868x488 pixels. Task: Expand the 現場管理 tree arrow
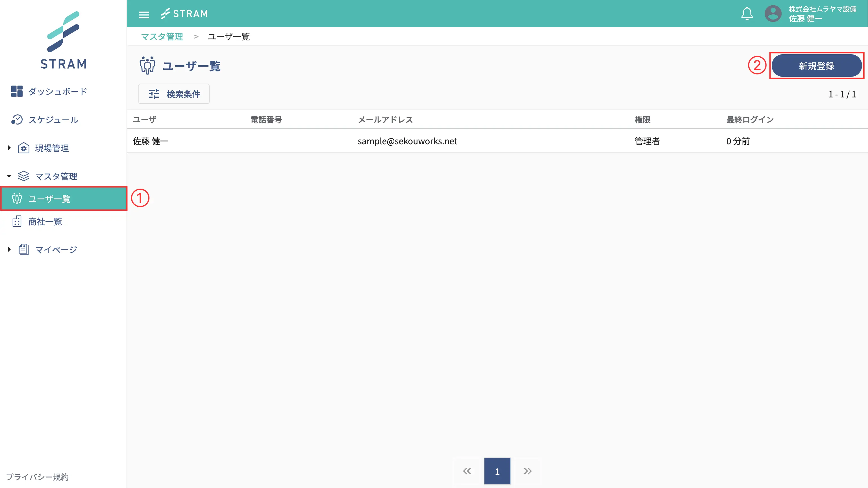(9, 147)
